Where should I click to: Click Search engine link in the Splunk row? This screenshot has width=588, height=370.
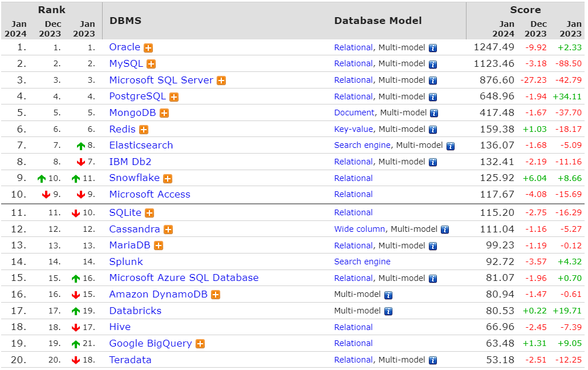pyautogui.click(x=362, y=262)
